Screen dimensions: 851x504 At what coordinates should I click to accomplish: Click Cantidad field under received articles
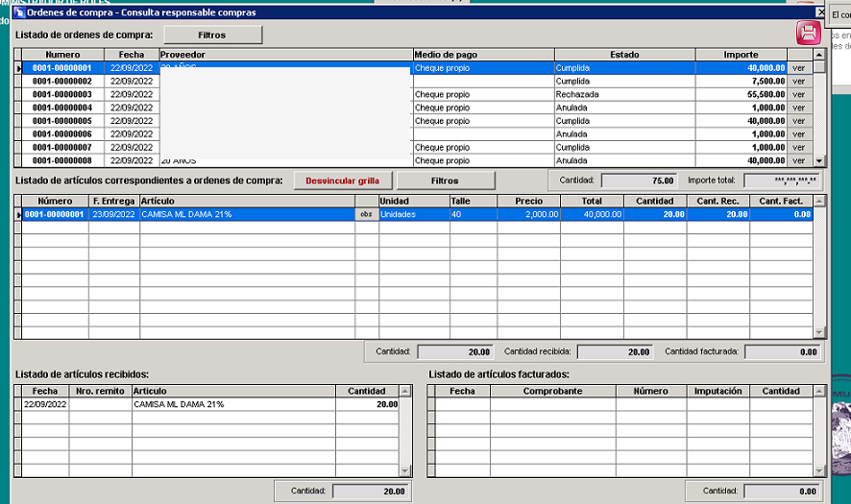(x=370, y=492)
